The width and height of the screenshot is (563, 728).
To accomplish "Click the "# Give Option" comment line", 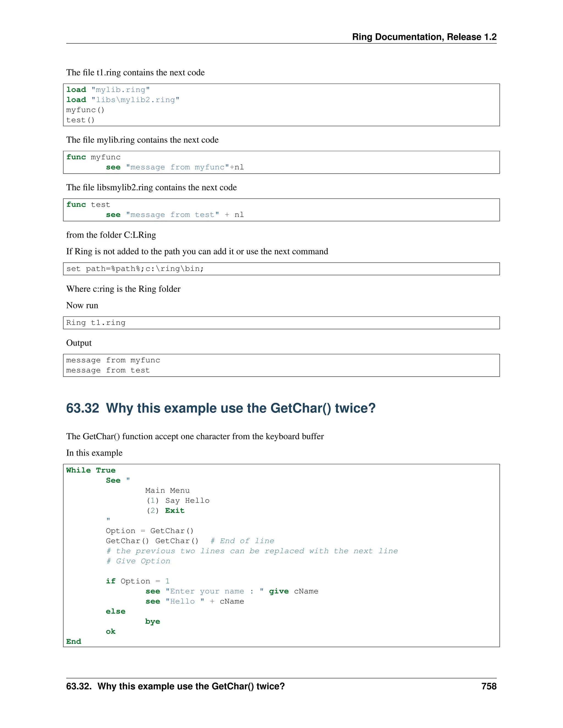I will click(138, 561).
